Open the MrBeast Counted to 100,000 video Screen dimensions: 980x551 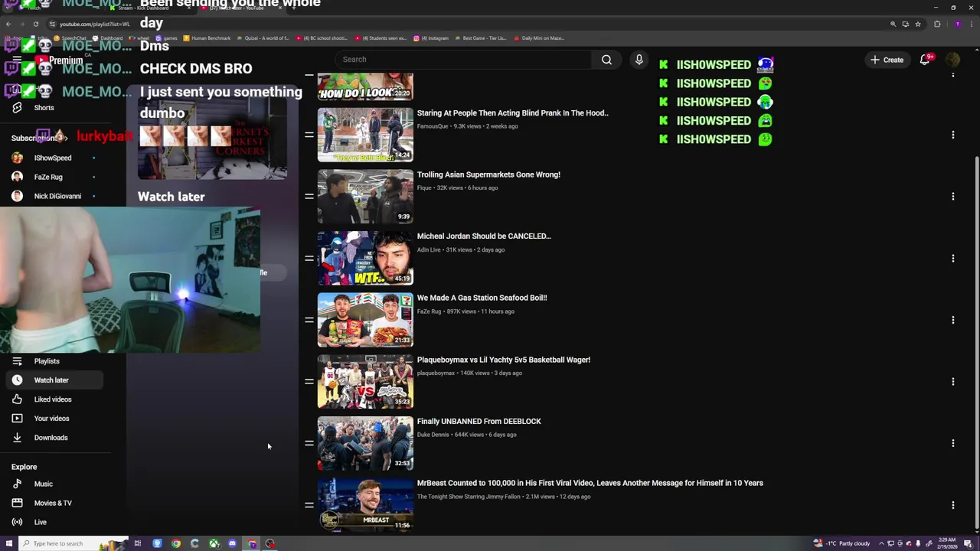point(590,483)
